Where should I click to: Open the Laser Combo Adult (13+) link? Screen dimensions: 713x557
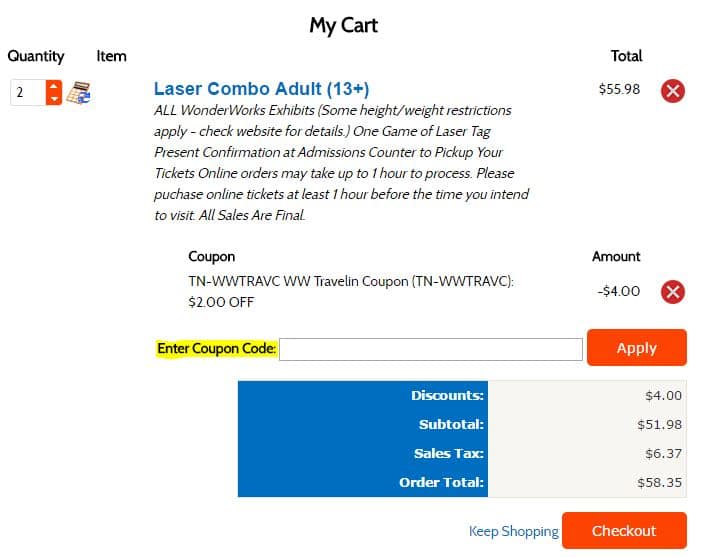point(261,89)
